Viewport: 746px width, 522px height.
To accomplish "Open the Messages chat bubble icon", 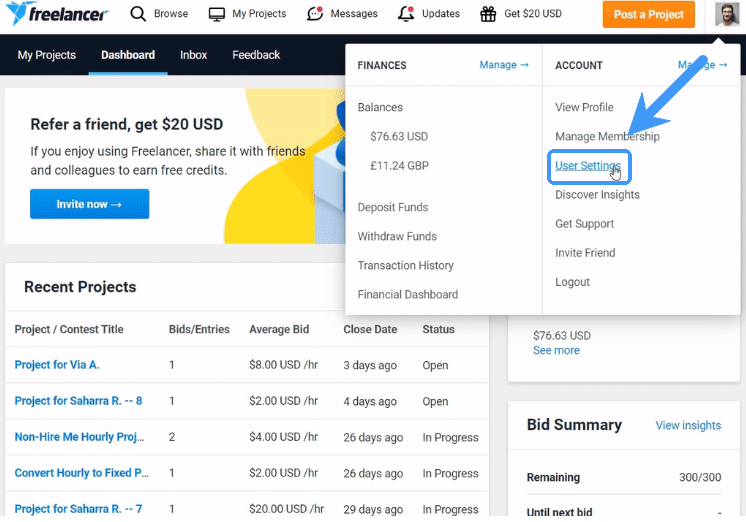I will coord(315,14).
